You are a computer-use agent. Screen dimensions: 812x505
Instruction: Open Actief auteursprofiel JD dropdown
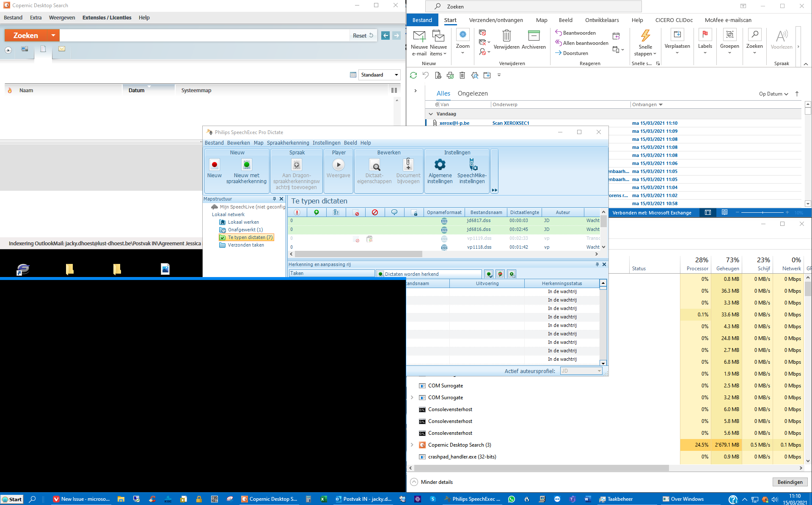click(581, 371)
